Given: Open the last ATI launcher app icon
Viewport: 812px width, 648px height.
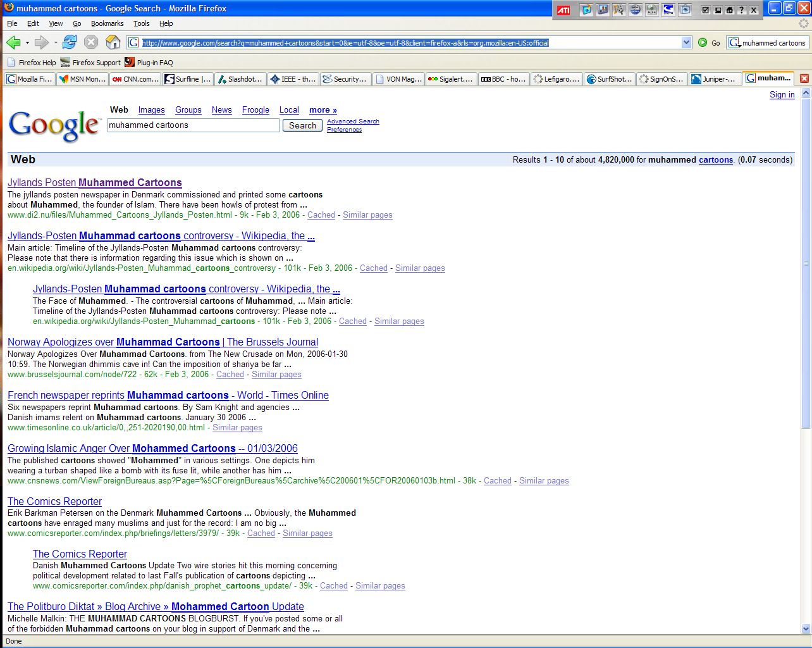Looking at the screenshot, I should 685,9.
